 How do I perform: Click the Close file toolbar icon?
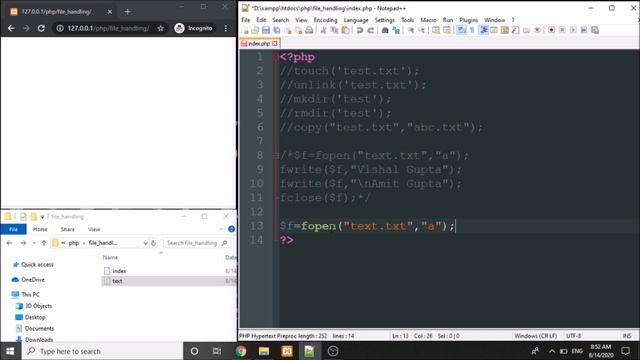(x=288, y=30)
